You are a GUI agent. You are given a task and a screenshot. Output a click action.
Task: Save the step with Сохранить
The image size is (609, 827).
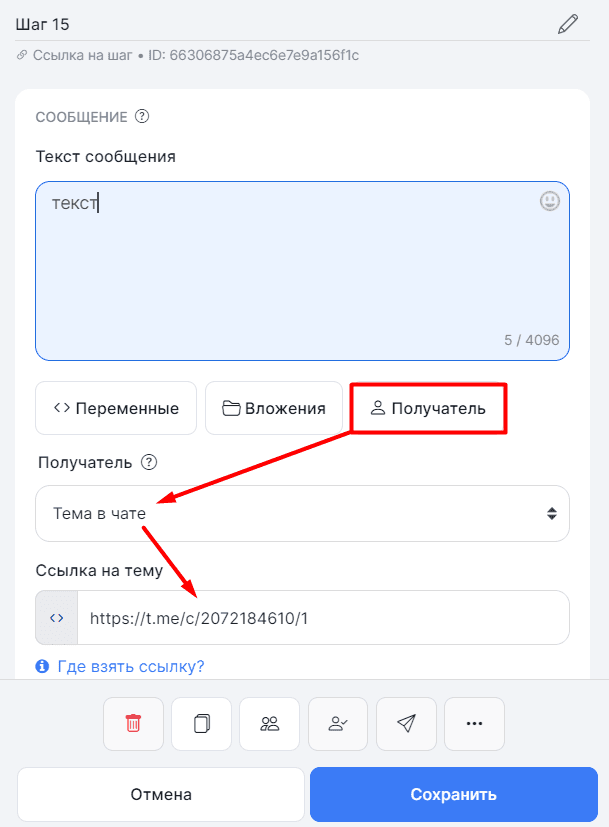(x=453, y=793)
